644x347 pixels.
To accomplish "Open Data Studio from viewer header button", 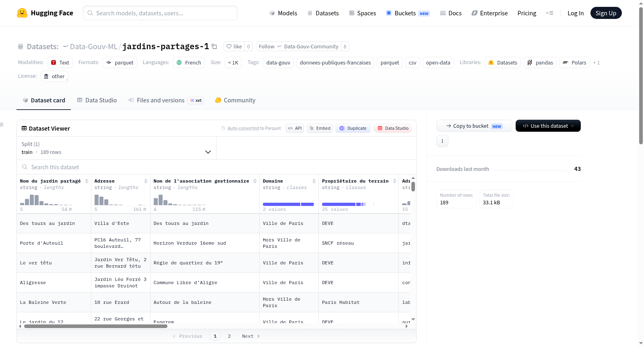I will click(393, 128).
